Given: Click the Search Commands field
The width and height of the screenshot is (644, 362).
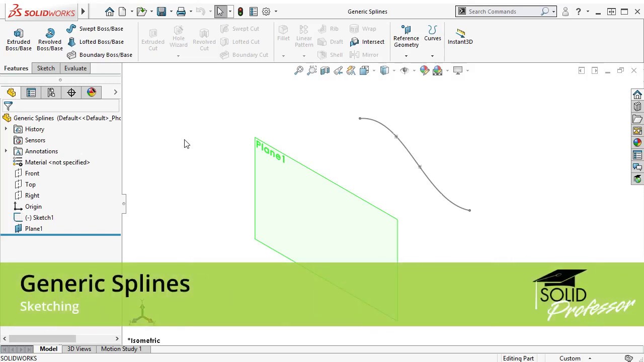Looking at the screenshot, I should coord(505,11).
